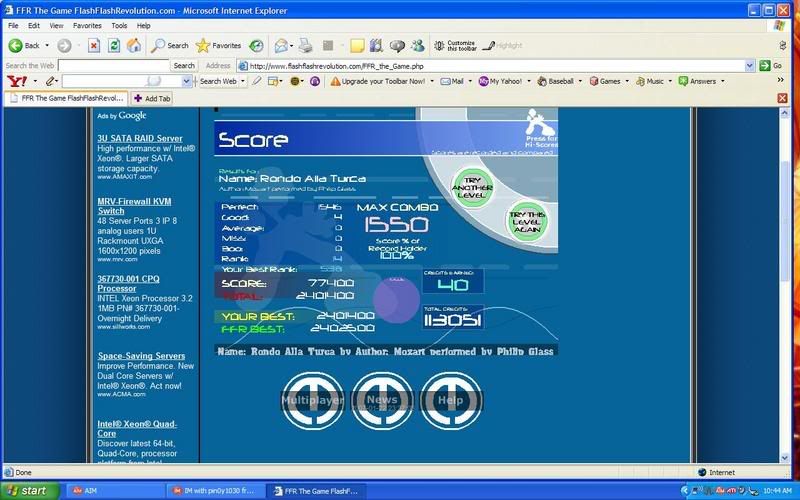Open the Tools menu
The image size is (800, 500).
119,24
